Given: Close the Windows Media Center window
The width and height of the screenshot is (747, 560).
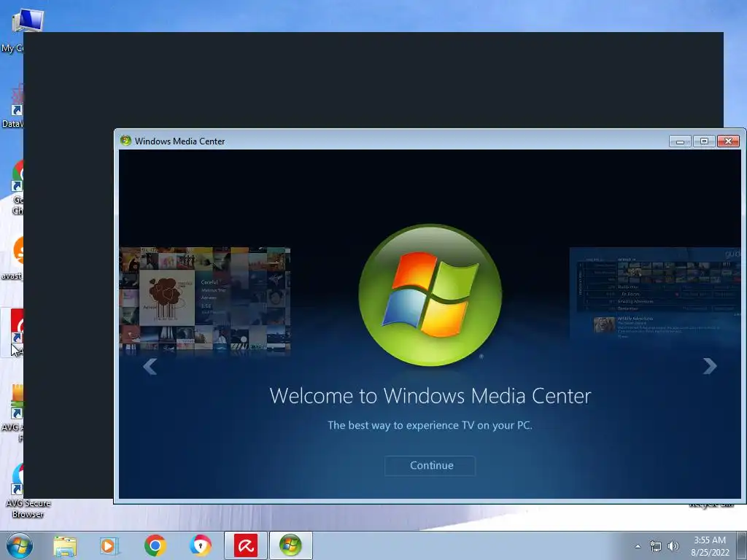Looking at the screenshot, I should (x=729, y=141).
